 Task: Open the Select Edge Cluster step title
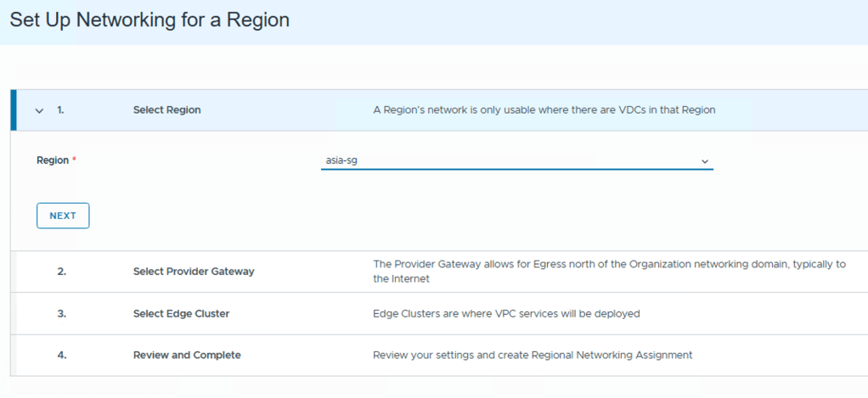pyautogui.click(x=181, y=313)
